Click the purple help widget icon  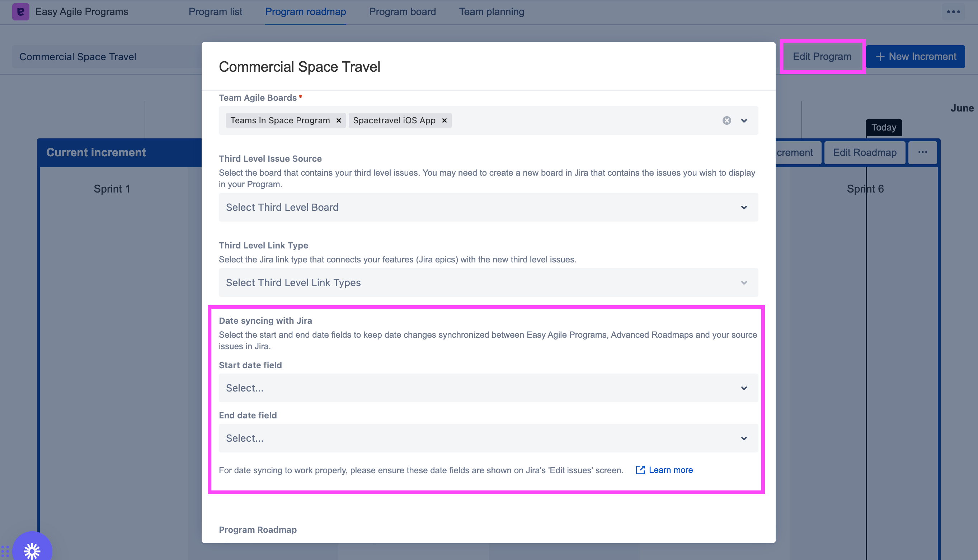point(32,550)
